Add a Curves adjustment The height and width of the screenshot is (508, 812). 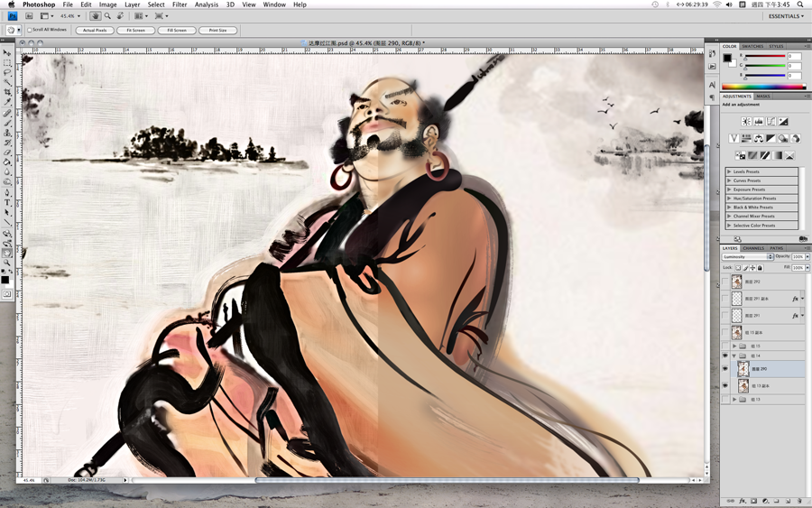click(771, 122)
